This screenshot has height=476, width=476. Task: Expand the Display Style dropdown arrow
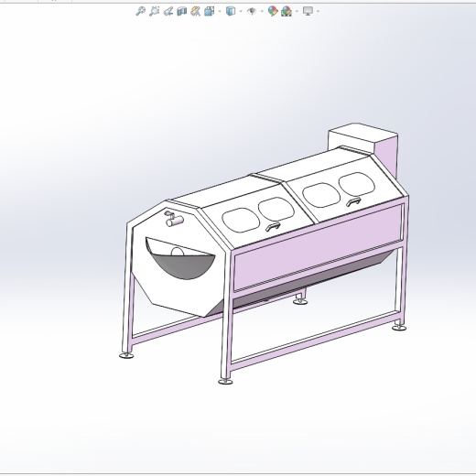[x=241, y=12]
